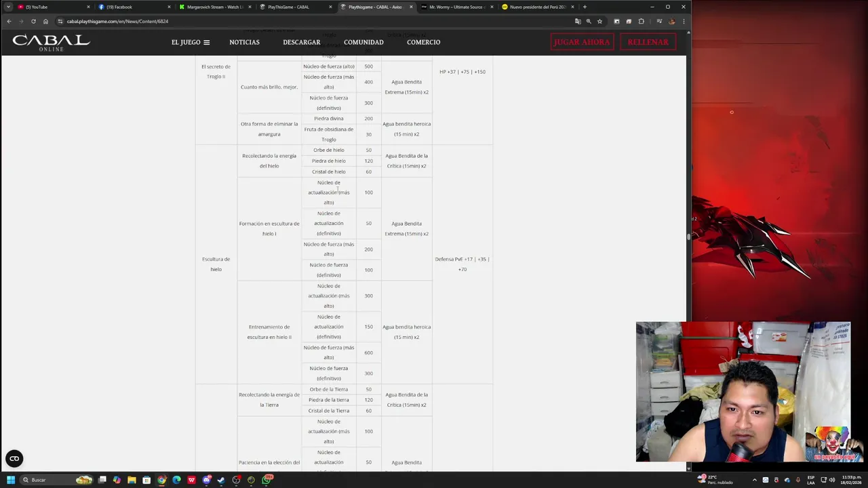Go back to the previous page
This screenshot has width=868, height=488.
point(9,21)
